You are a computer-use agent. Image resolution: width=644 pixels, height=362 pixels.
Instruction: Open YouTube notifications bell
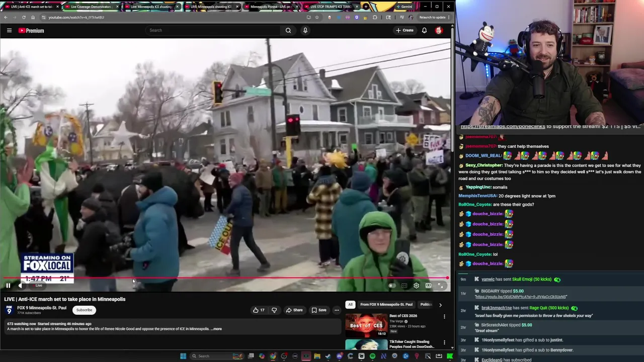(424, 30)
